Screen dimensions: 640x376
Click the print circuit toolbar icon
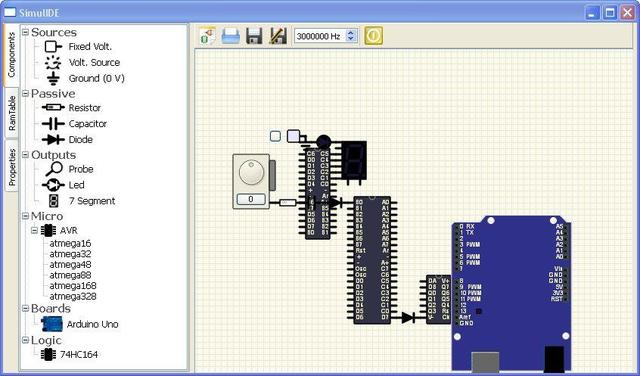[231, 36]
